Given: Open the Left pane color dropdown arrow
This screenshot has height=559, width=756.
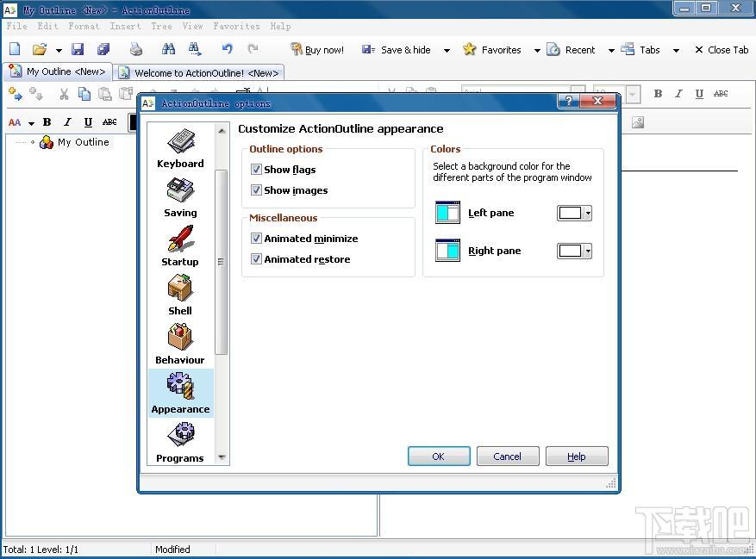Looking at the screenshot, I should click(x=588, y=213).
